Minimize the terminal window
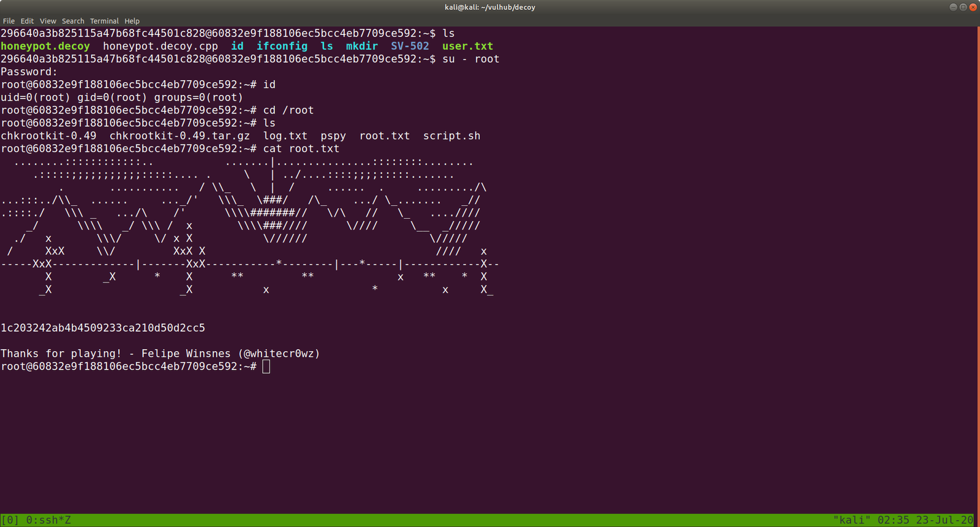This screenshot has height=527, width=980. tap(953, 7)
